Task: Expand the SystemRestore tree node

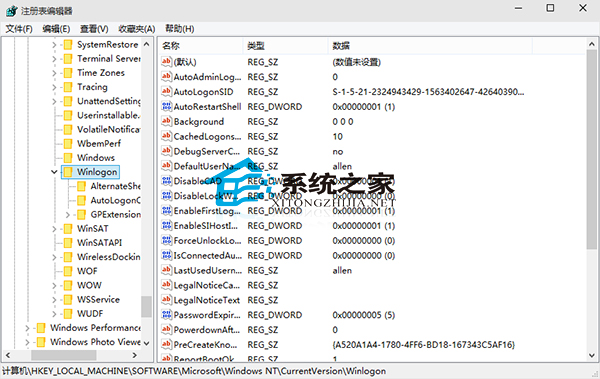Action: tap(54, 45)
